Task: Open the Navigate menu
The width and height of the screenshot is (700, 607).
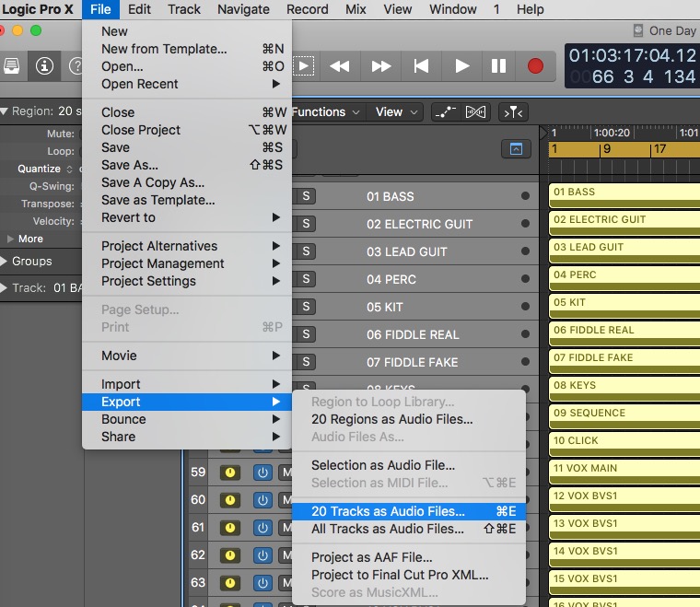Action: click(243, 9)
